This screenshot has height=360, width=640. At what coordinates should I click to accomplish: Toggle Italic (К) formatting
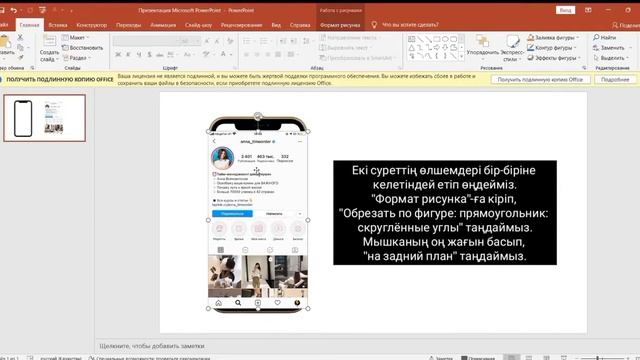[128, 54]
